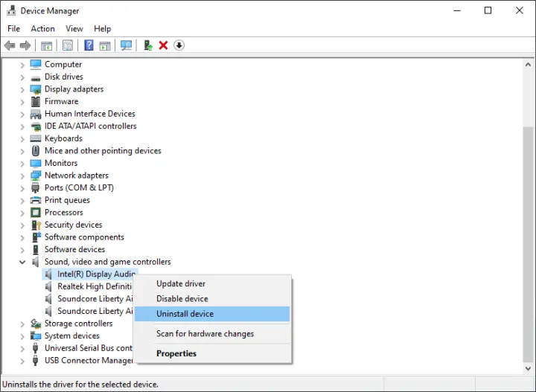Viewport: 536px width, 392px height.
Task: Click the Show/Hide console tree toolbar icon
Action: tap(47, 45)
